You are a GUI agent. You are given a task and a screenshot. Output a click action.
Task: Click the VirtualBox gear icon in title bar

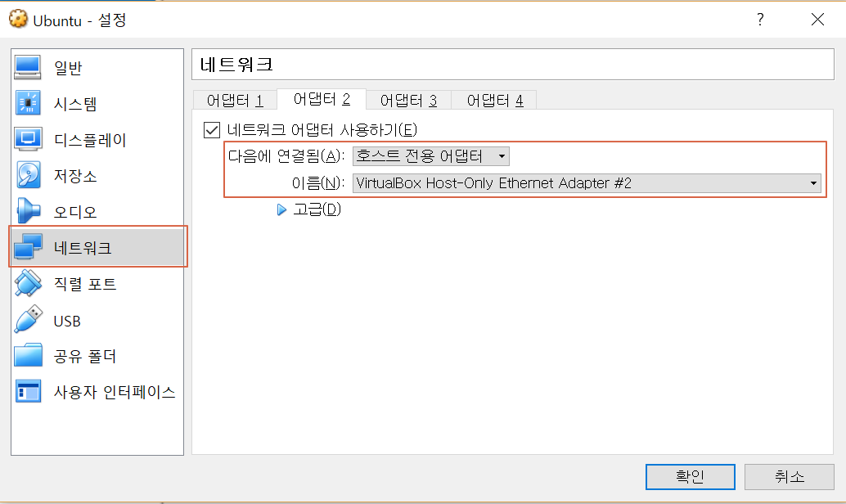tap(18, 19)
